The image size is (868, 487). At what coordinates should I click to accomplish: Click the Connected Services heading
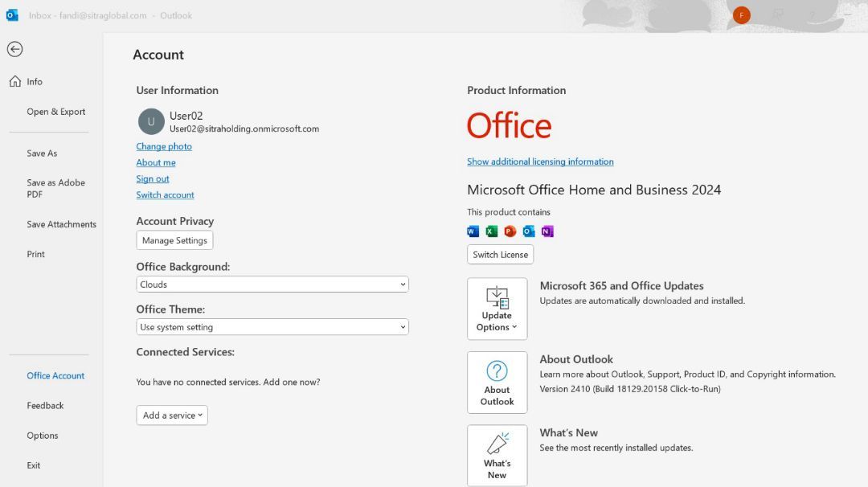[186, 352]
